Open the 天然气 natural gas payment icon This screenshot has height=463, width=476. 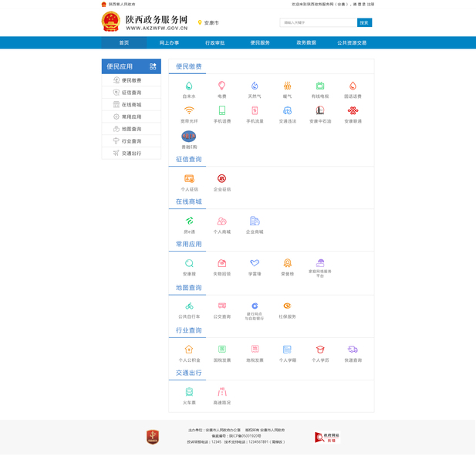point(255,86)
